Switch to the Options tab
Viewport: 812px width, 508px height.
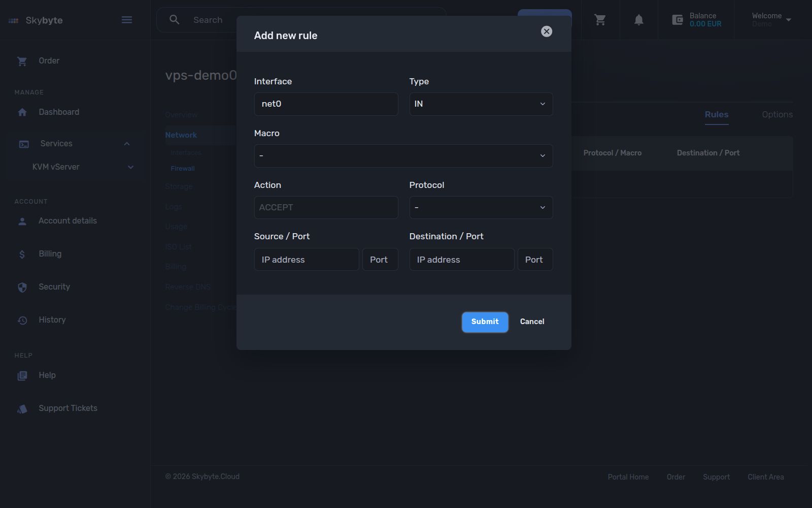point(777,115)
